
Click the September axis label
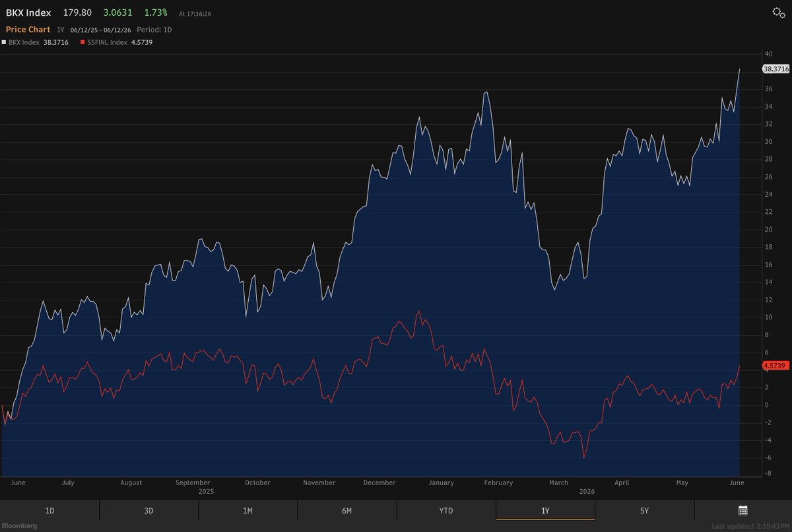(x=193, y=482)
